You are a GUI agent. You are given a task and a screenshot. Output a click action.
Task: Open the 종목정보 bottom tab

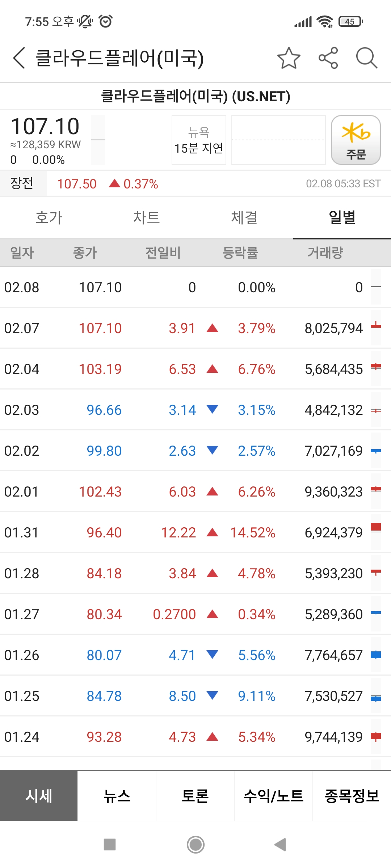tap(352, 796)
